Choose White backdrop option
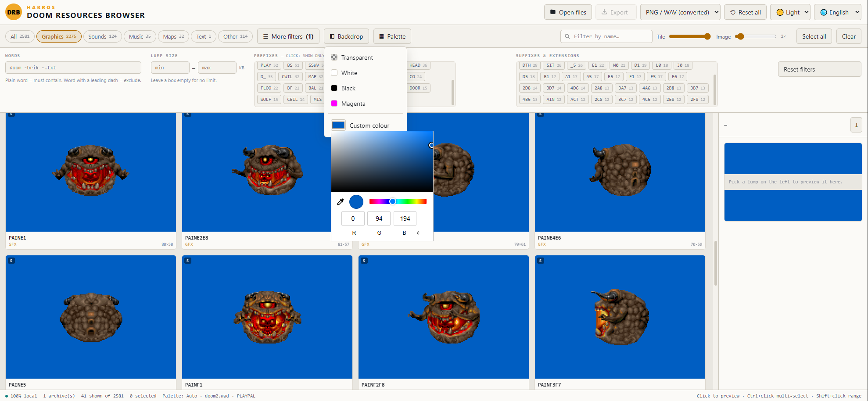The image size is (868, 401). click(366, 73)
